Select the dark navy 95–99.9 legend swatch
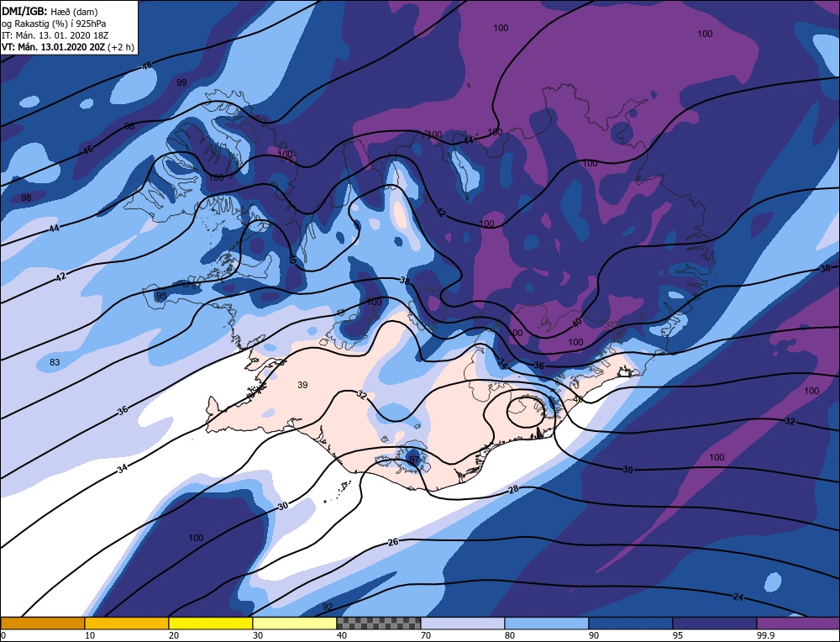This screenshot has width=840, height=642. (715, 623)
